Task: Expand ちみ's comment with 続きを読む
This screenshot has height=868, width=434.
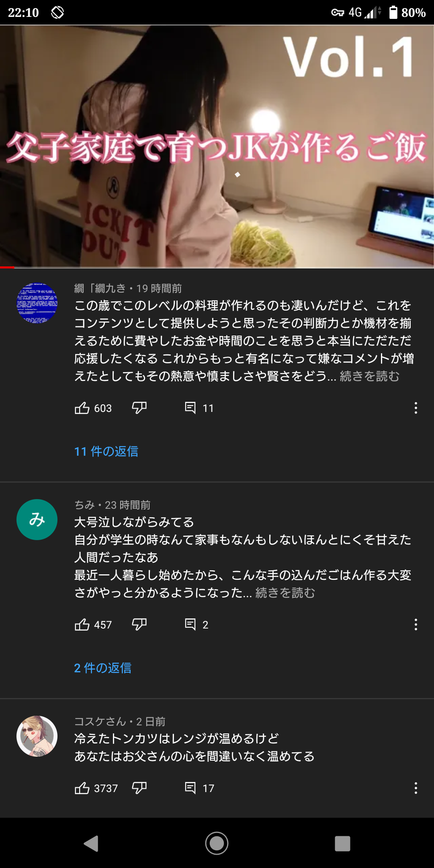Action: click(x=285, y=593)
